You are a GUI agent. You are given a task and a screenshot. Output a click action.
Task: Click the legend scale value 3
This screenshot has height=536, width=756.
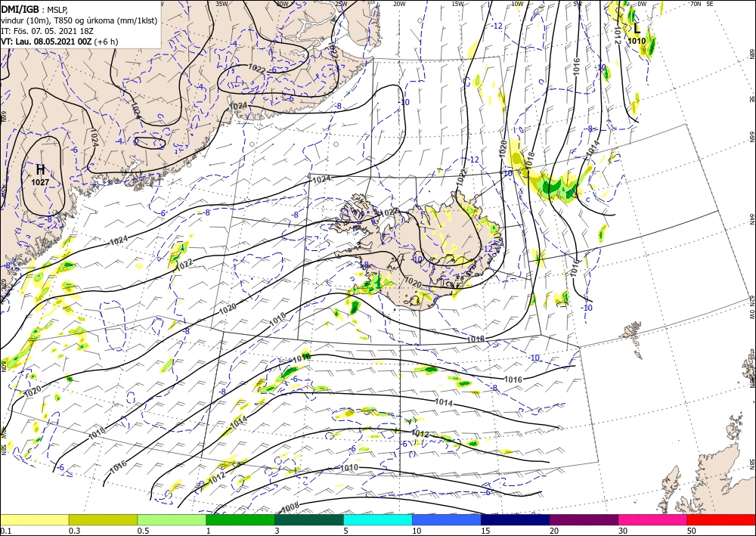coord(277,531)
